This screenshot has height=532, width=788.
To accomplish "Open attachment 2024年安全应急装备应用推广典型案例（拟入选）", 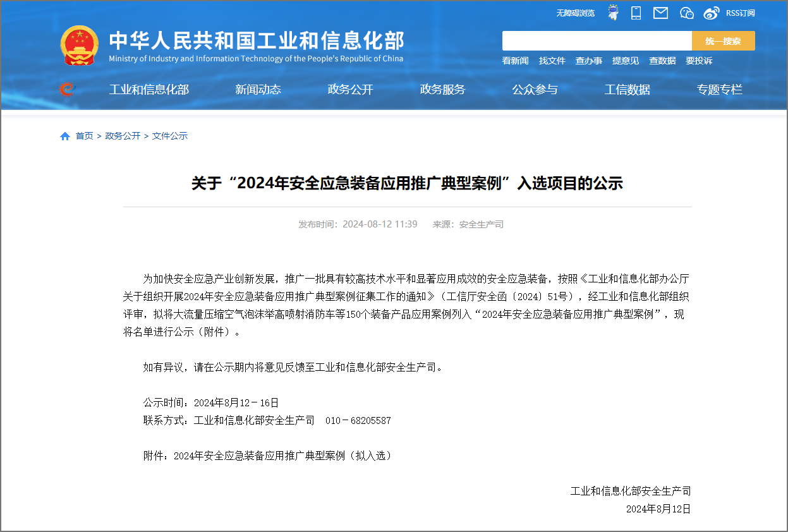I will [x=282, y=456].
